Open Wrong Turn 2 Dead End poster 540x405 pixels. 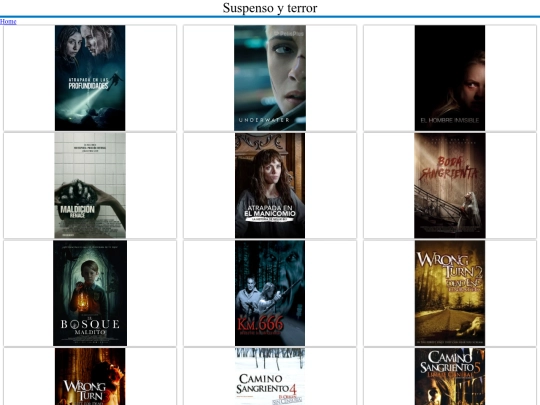(x=450, y=293)
